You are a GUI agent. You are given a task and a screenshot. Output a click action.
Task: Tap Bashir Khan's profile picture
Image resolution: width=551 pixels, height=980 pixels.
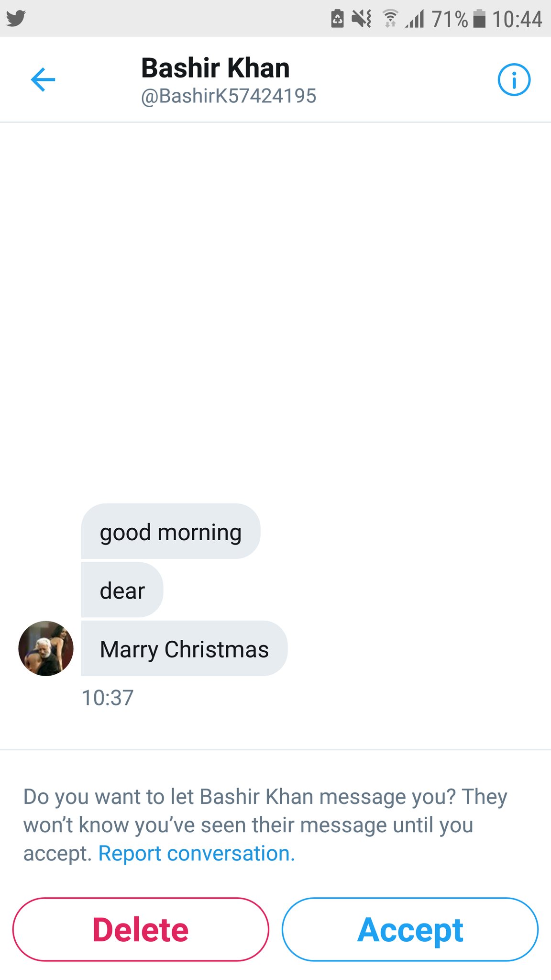coord(46,648)
